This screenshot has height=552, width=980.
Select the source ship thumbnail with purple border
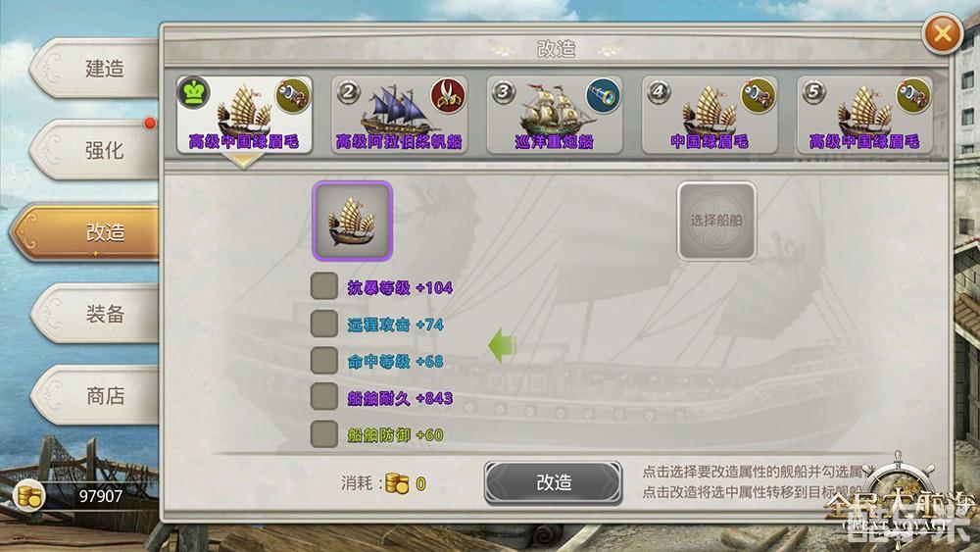coord(353,221)
